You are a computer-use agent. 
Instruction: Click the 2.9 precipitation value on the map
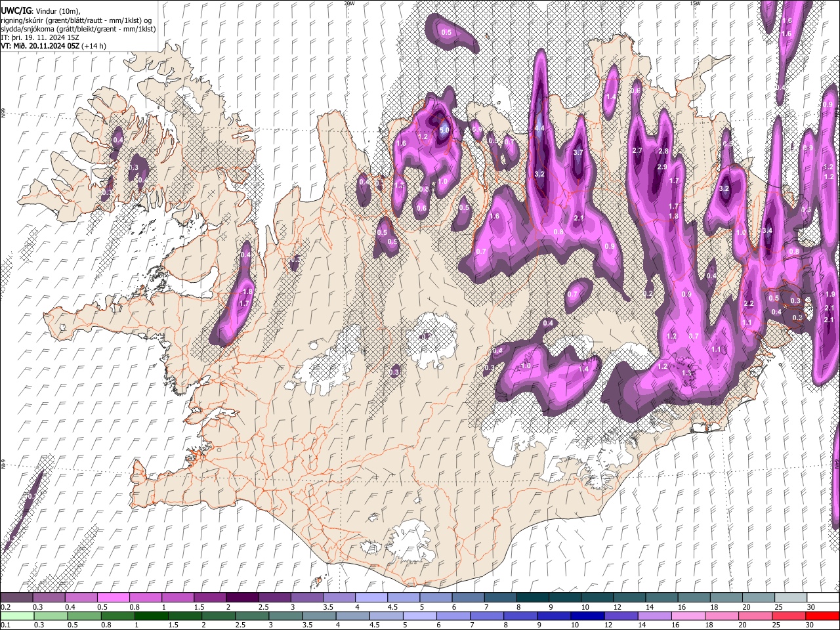click(661, 167)
